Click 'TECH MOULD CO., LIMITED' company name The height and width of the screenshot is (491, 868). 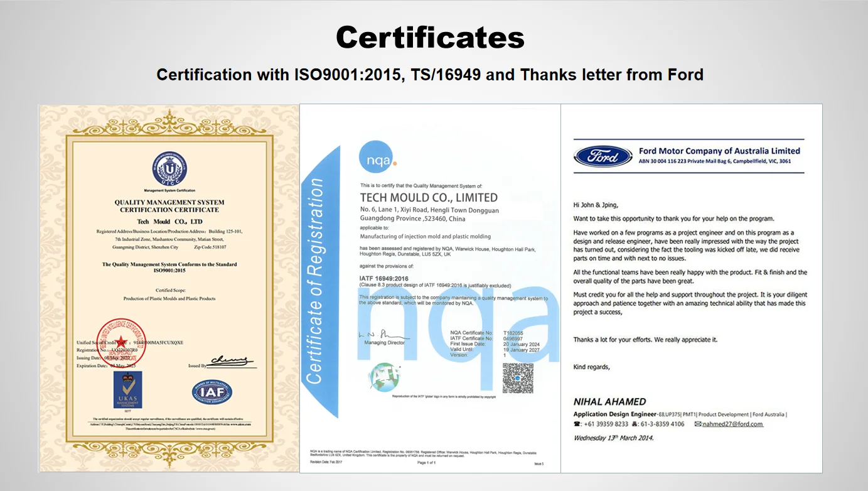click(x=429, y=198)
